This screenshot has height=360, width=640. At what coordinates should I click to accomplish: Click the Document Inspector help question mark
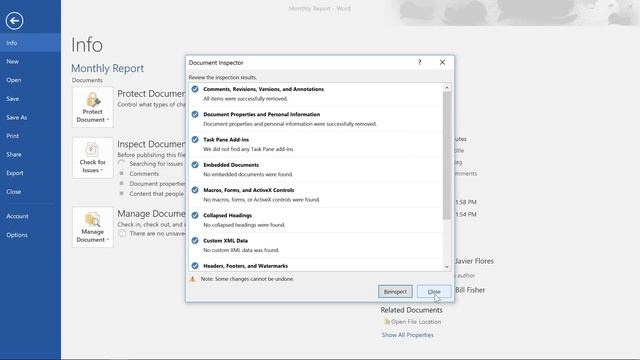[420, 62]
